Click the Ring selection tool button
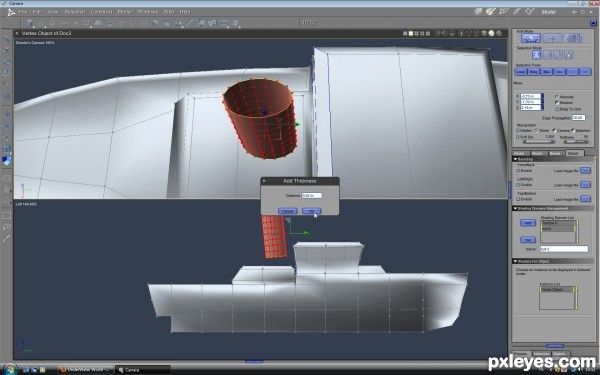This screenshot has width=600, height=375. (x=534, y=72)
